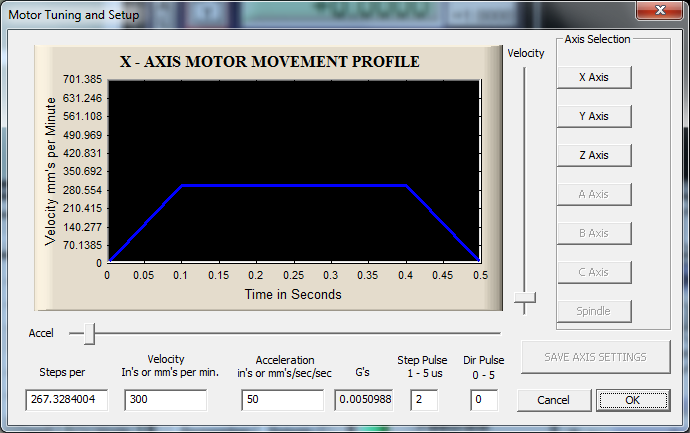Click the 0.5 time axis tick label

pyautogui.click(x=481, y=275)
